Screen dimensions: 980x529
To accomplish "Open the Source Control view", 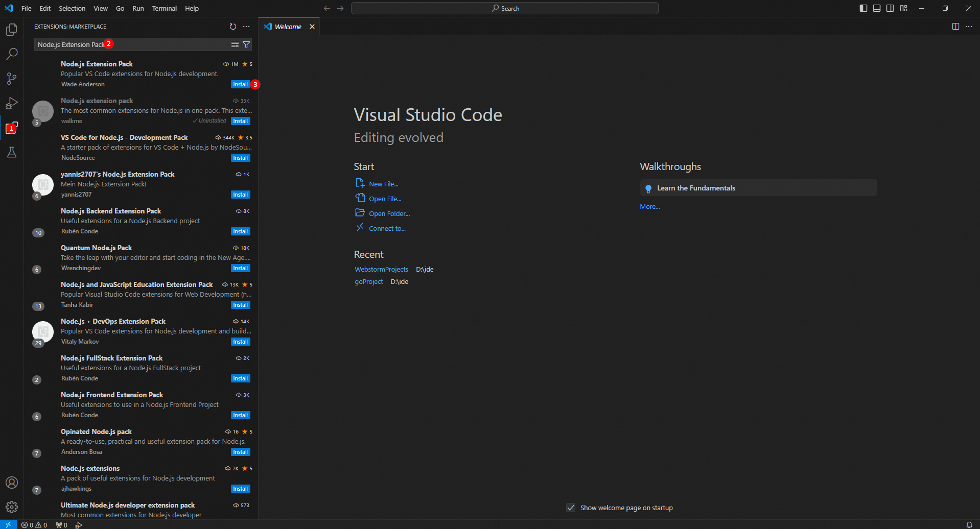I will point(11,79).
